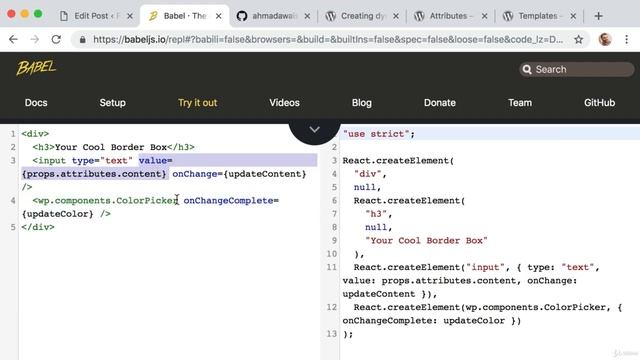Click the search magnifier icon

point(527,69)
